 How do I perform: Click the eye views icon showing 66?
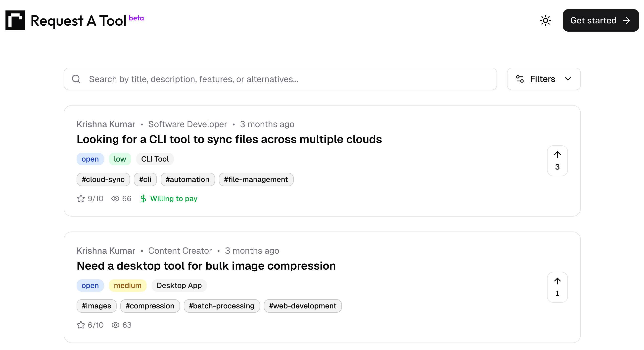pos(115,199)
